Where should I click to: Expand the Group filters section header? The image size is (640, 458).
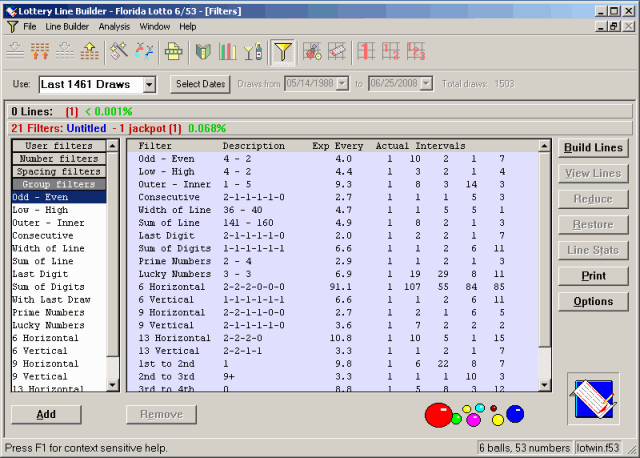(x=59, y=184)
